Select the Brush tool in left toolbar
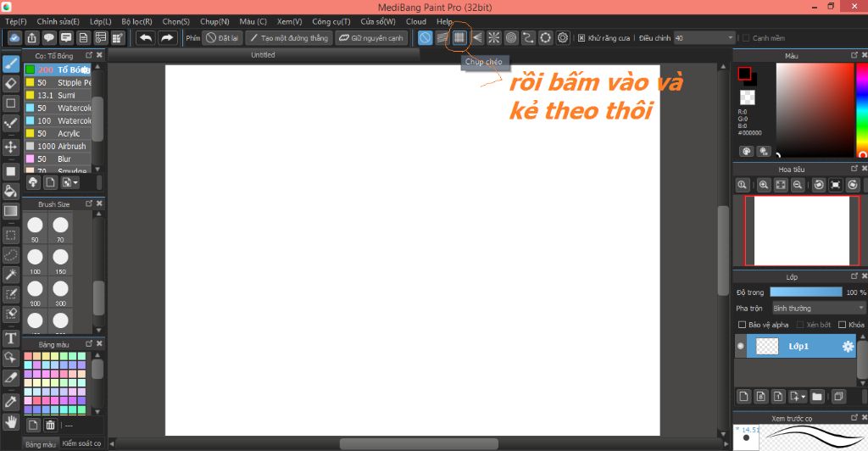The image size is (868, 451). [x=10, y=64]
